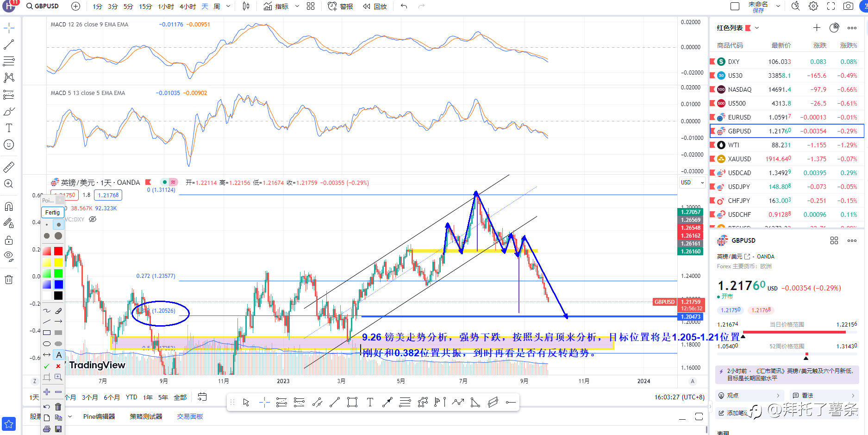Screen dimensions: 868x435
Task: Open watchlist advanced view pie icon
Action: [x=834, y=28]
